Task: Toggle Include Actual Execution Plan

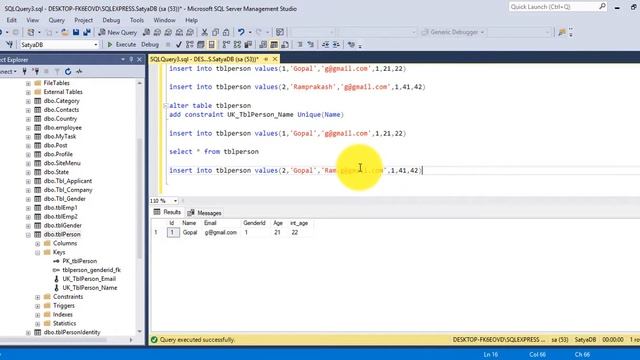Action: (227, 44)
